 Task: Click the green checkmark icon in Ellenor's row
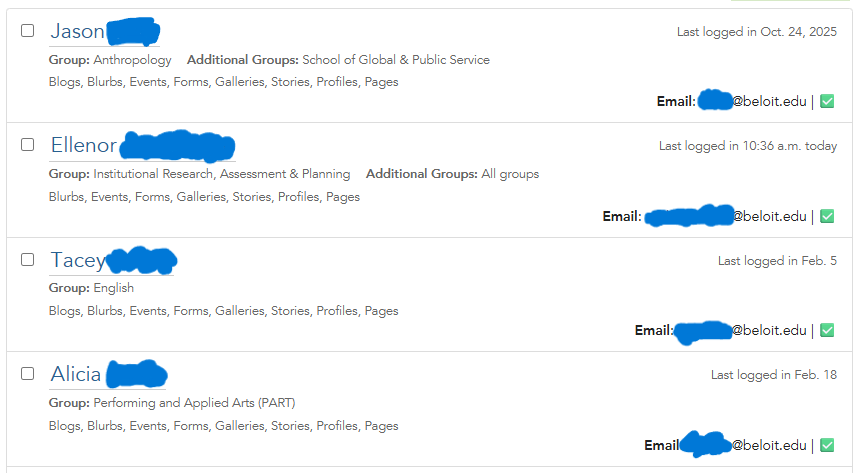pyautogui.click(x=827, y=216)
